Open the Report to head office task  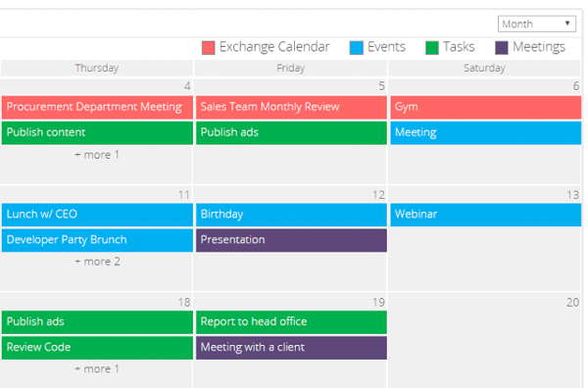pos(291,322)
